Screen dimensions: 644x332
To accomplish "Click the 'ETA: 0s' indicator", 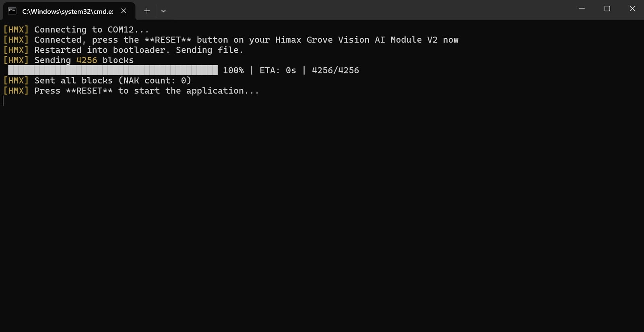I will point(278,70).
